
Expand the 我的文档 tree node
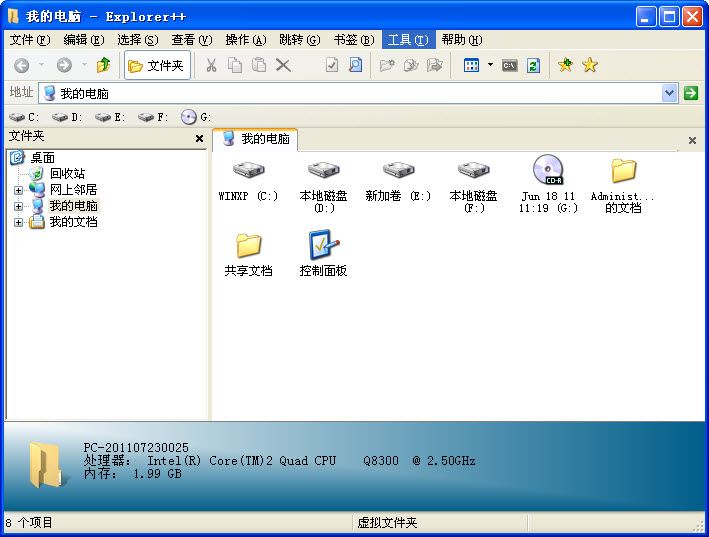[x=18, y=222]
